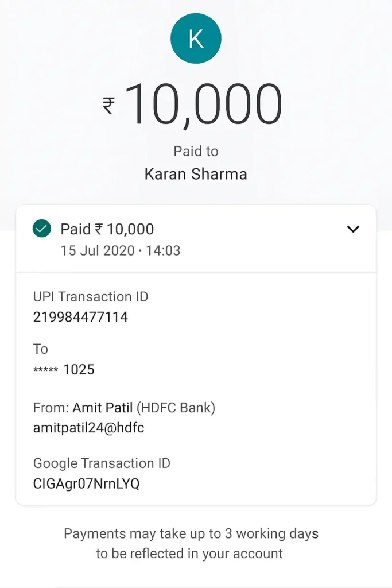The image size is (392, 588).
Task: Click the Paid ₹ 10,000 status text
Action: tap(107, 229)
